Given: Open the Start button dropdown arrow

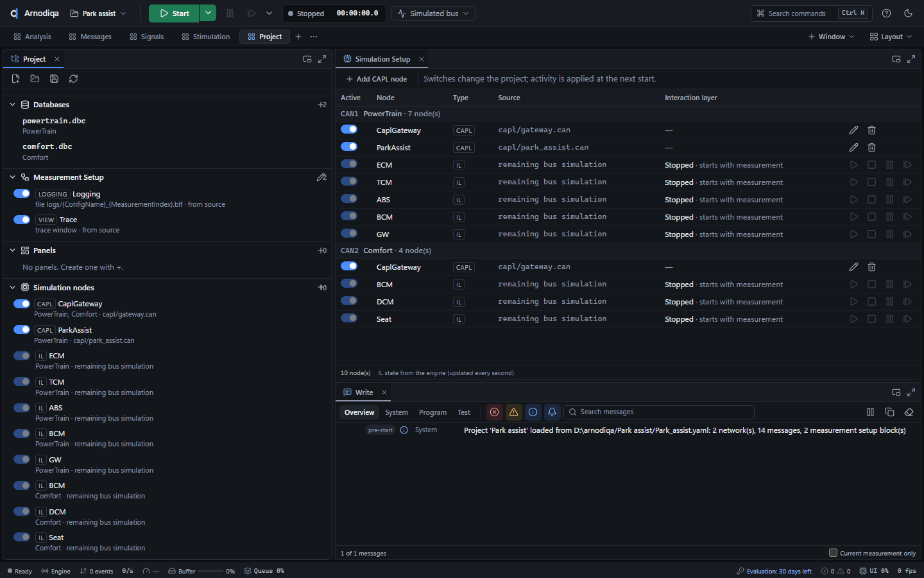Looking at the screenshot, I should click(x=207, y=13).
